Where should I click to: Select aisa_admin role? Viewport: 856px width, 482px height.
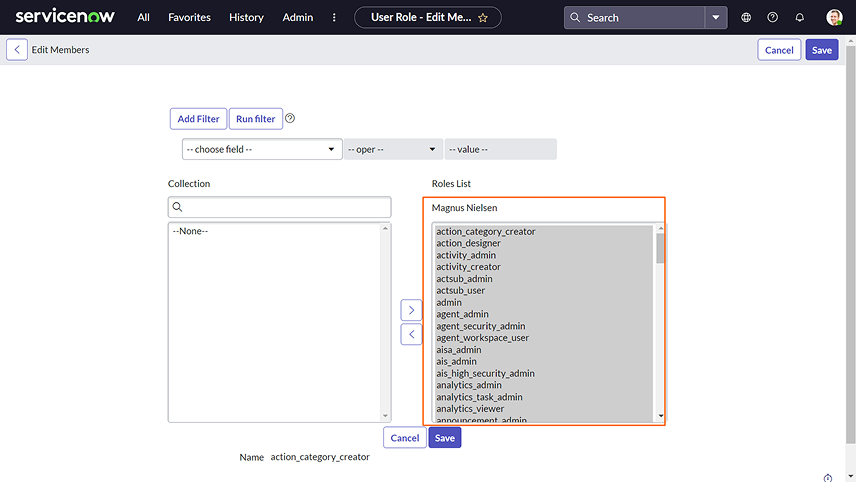tap(544, 349)
